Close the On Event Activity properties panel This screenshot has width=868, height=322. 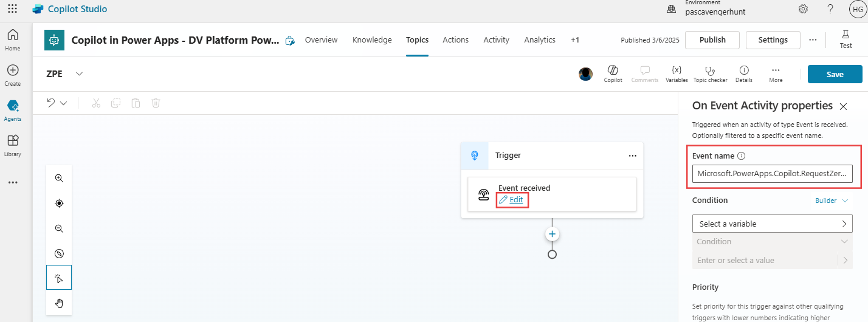click(x=843, y=106)
